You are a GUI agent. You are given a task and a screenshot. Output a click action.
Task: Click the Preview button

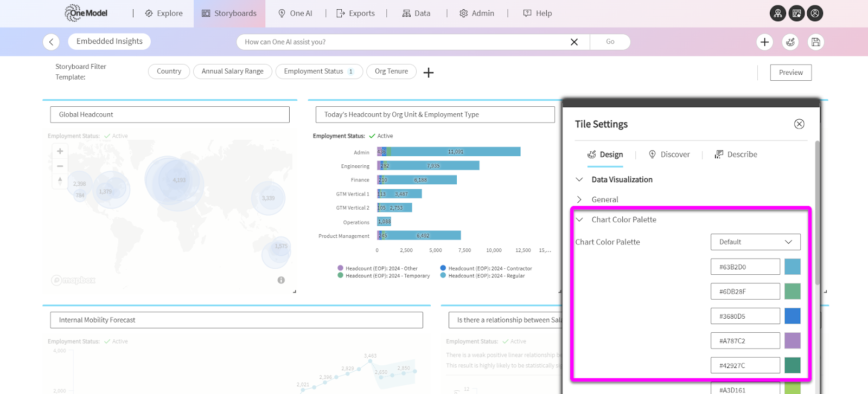(x=790, y=73)
